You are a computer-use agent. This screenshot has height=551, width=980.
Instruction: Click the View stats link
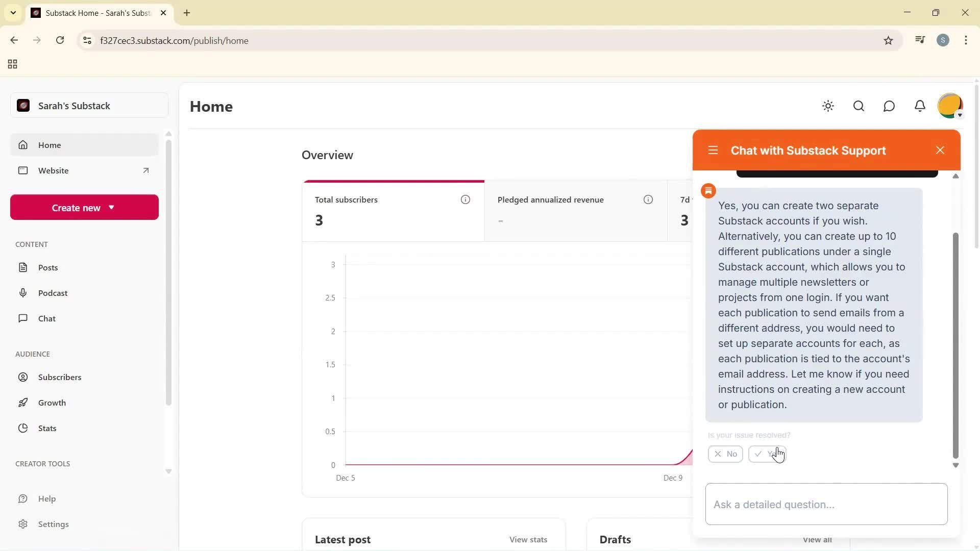click(x=528, y=539)
